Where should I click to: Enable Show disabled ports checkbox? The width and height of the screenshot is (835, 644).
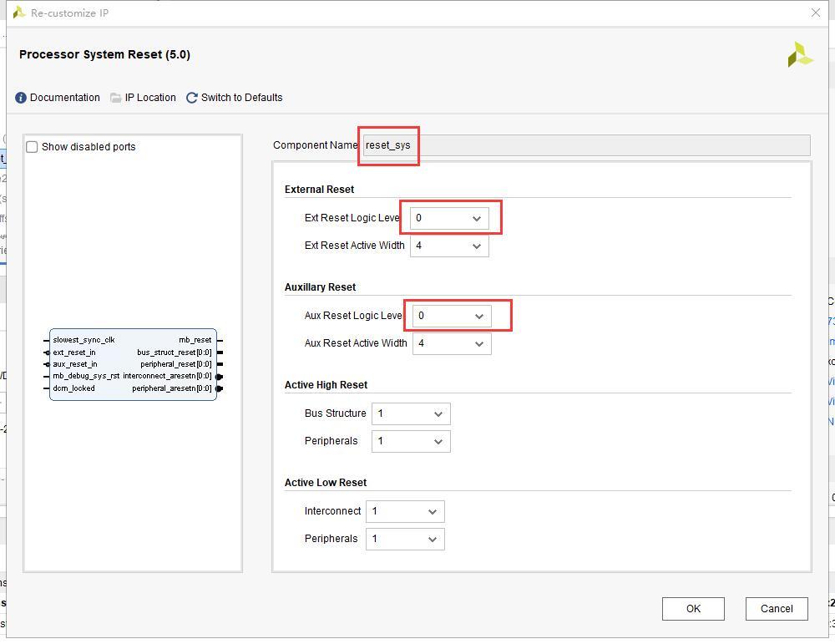(x=33, y=147)
